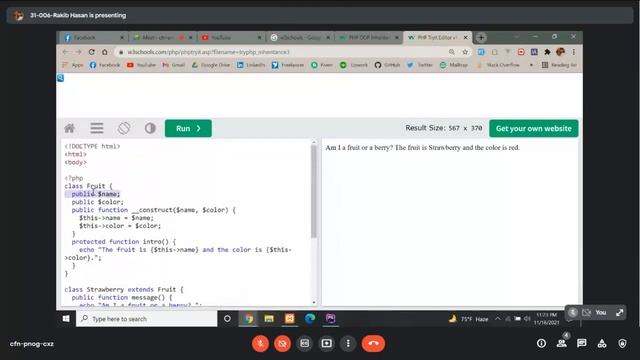Leave the call with red hang-up button
Viewport: 640px width, 360px height.
[x=373, y=343]
